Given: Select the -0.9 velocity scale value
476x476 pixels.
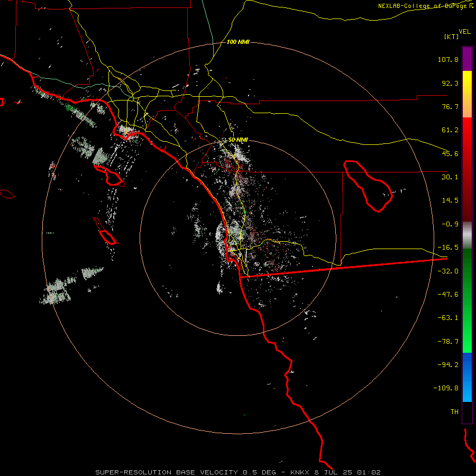Looking at the screenshot, I should click(450, 224).
